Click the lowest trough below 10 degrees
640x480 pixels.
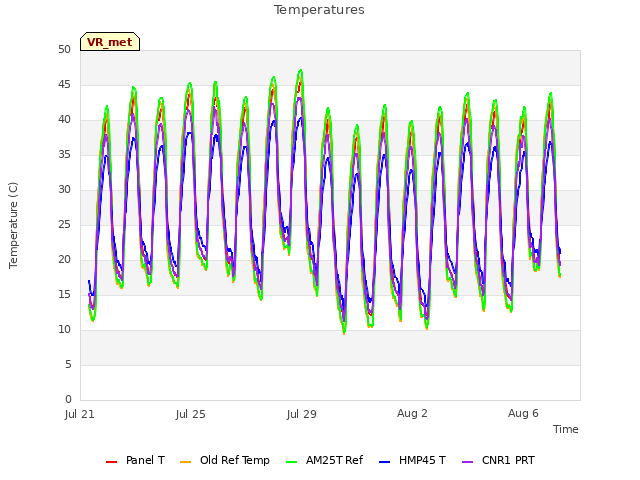(344, 333)
